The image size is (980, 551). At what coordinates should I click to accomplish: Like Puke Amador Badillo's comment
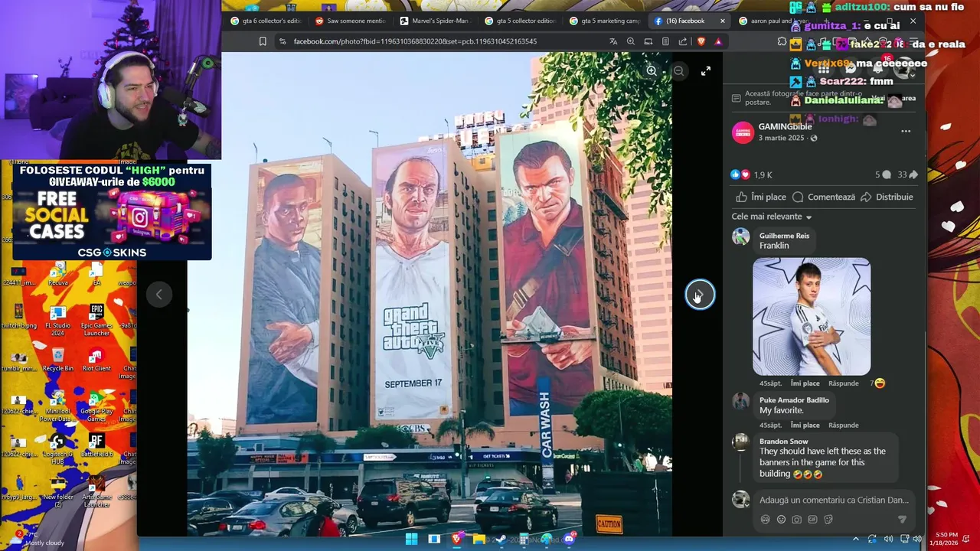[805, 425]
